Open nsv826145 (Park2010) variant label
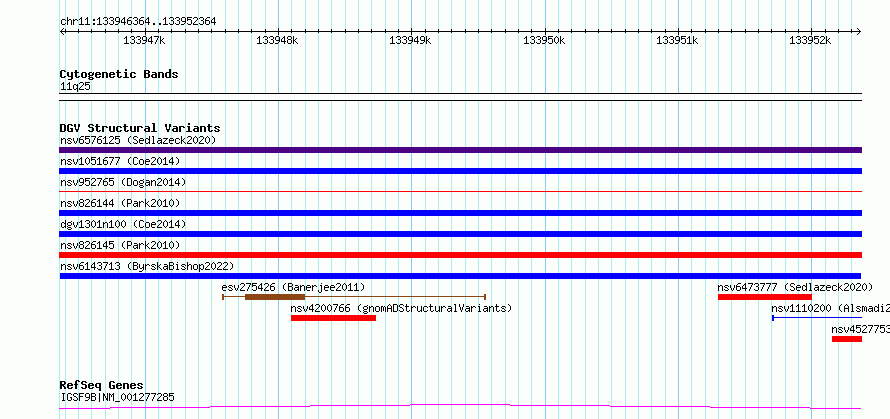 coord(120,245)
